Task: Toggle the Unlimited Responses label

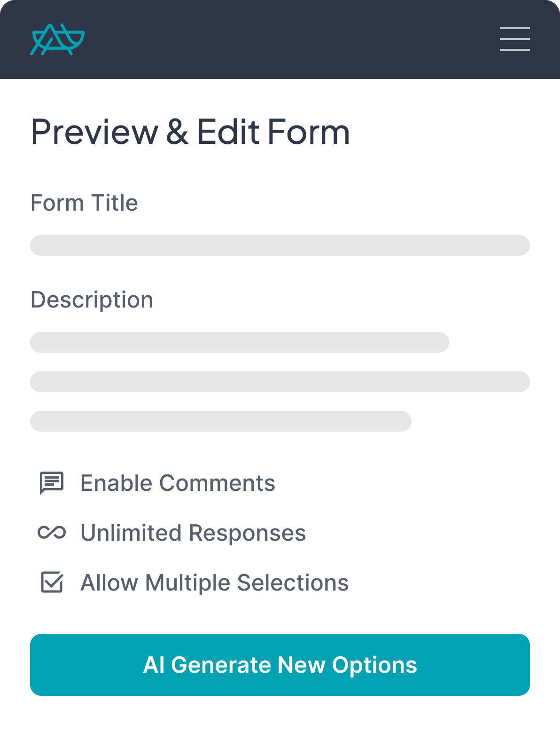Action: (x=193, y=533)
